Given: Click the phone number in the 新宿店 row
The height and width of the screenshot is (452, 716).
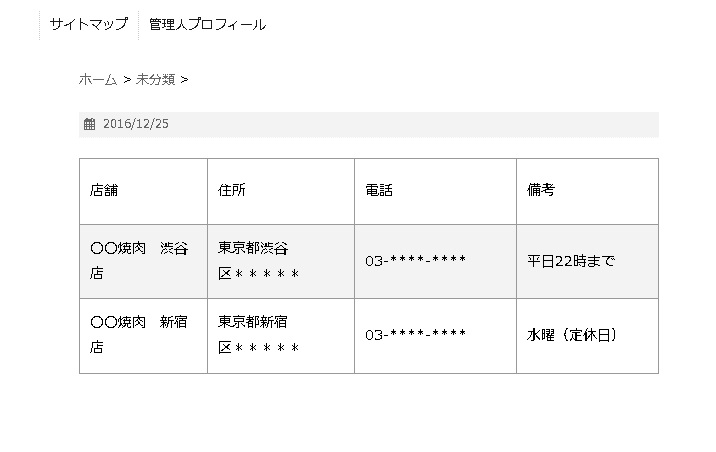Looking at the screenshot, I should tap(415, 335).
